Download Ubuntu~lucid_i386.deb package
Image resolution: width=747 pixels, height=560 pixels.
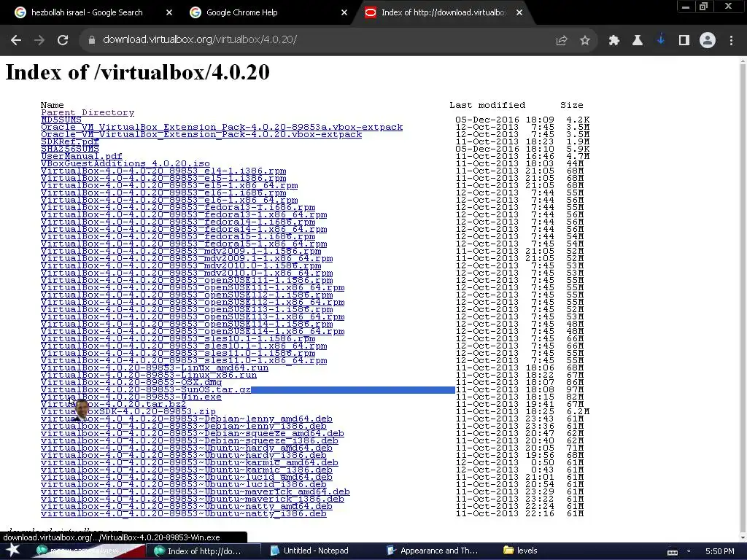[184, 485]
